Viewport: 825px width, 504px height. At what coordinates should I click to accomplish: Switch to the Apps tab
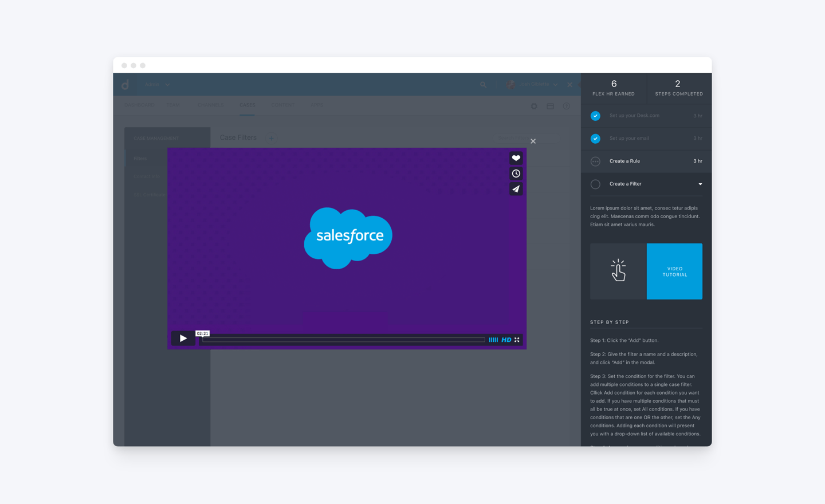(x=317, y=105)
